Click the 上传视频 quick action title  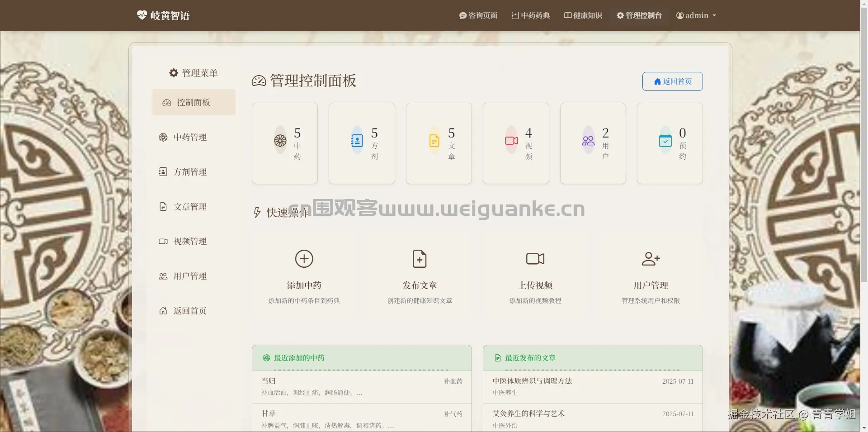(x=535, y=285)
